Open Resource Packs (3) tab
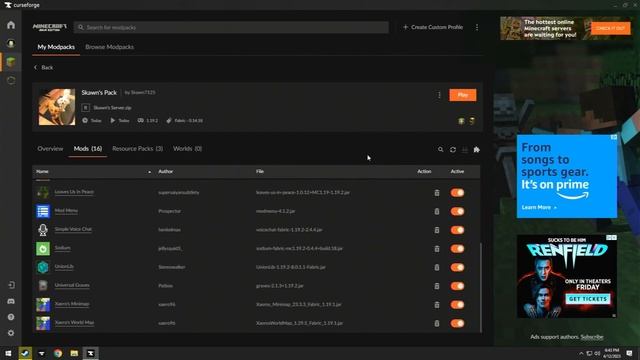This screenshot has width=640, height=360. 138,149
